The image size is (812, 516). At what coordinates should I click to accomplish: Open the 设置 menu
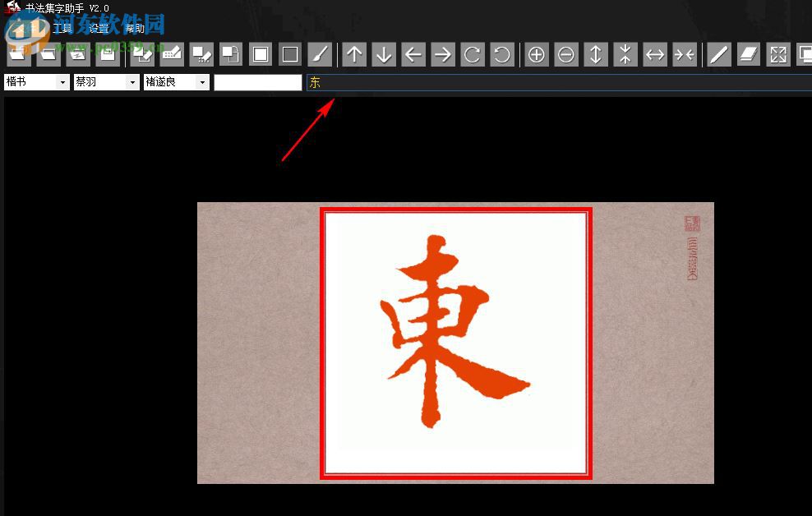[97, 27]
